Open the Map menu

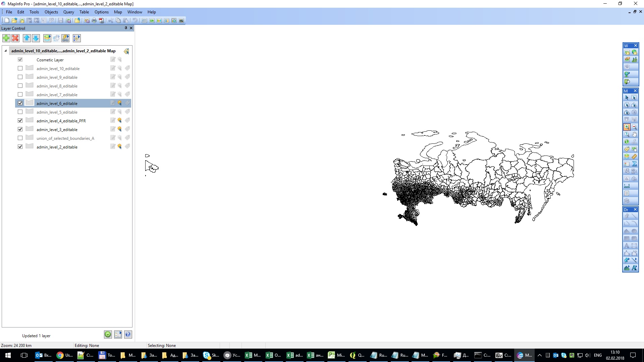tap(118, 12)
